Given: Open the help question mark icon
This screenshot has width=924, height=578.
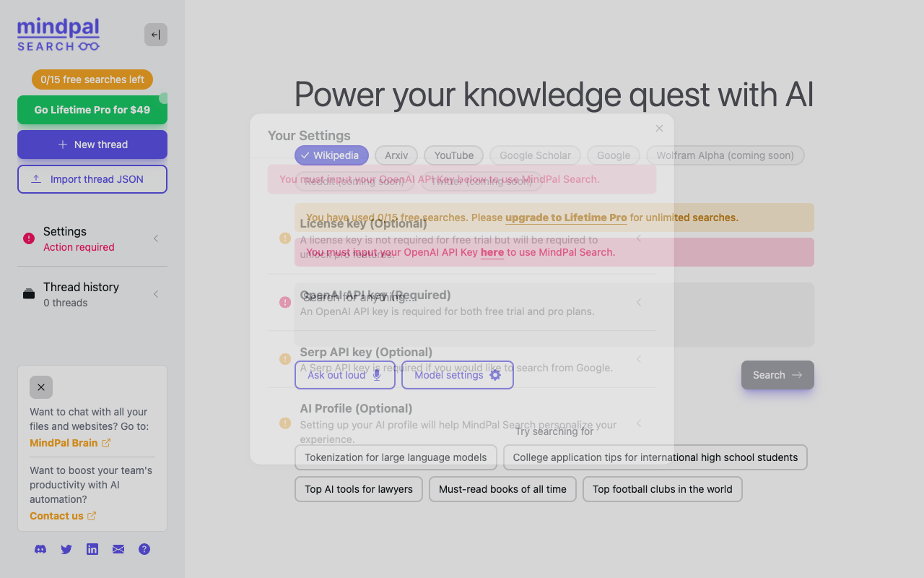Looking at the screenshot, I should [144, 549].
